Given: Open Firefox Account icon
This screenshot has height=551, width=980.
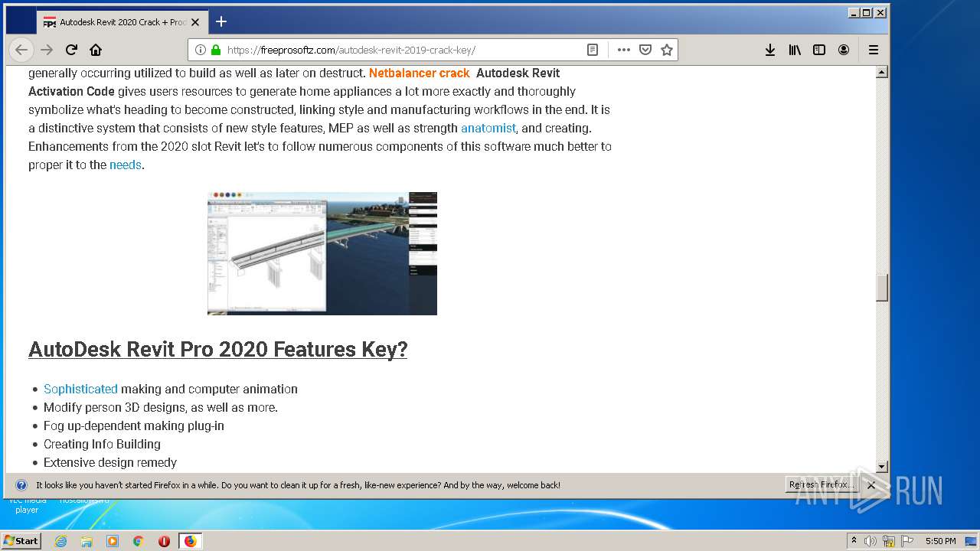Looking at the screenshot, I should click(x=844, y=50).
